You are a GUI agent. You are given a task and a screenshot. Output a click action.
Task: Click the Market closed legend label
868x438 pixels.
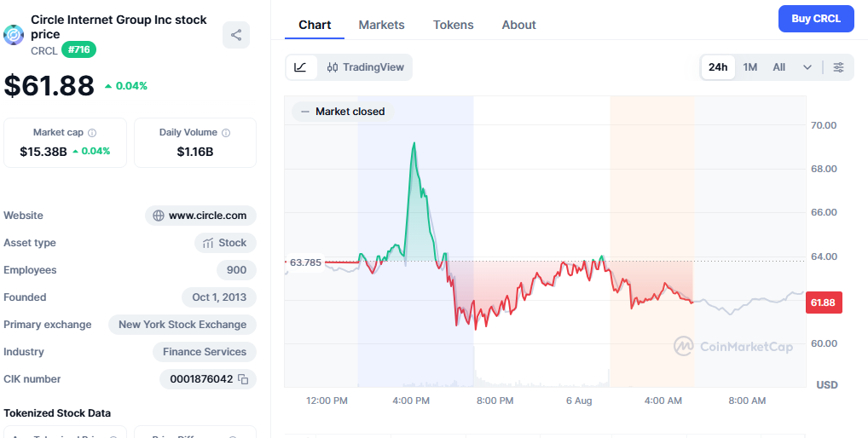(x=343, y=112)
